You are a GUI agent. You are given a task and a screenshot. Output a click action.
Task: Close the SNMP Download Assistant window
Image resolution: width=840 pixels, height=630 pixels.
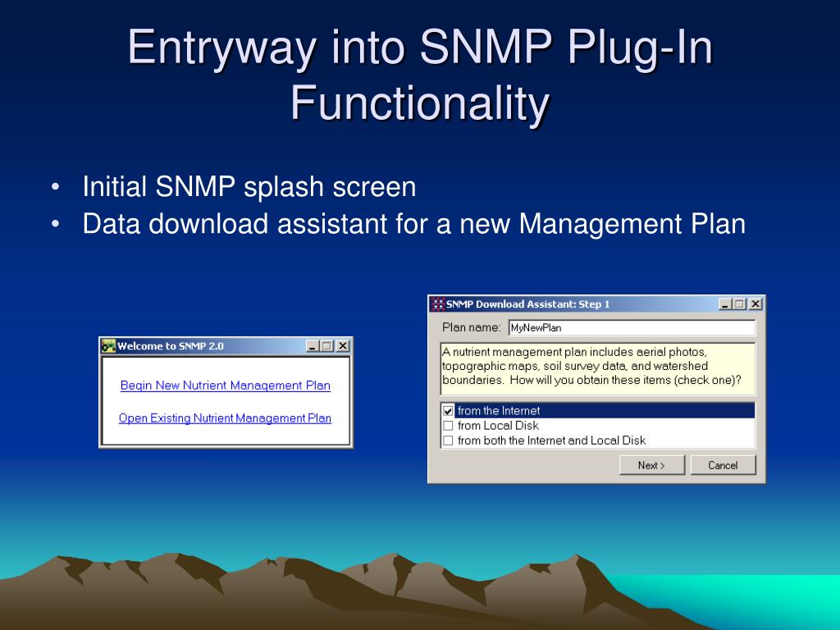[756, 304]
